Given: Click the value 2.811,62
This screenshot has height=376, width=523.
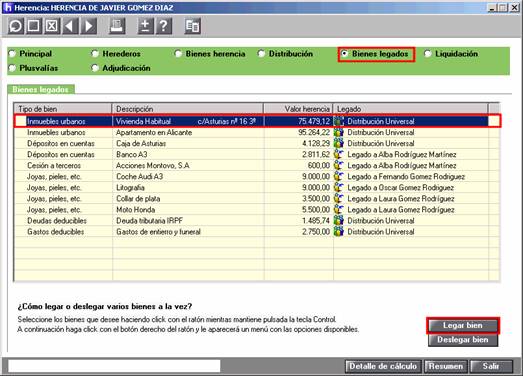Looking at the screenshot, I should (x=316, y=154).
